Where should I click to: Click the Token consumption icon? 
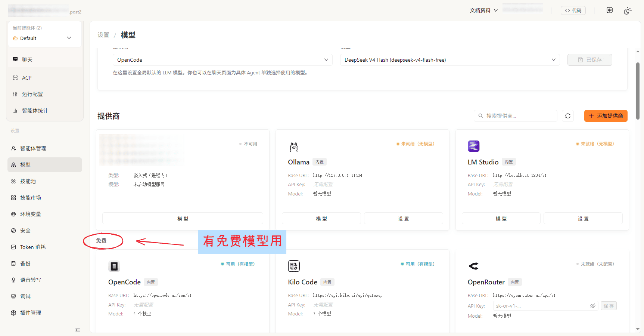click(x=13, y=247)
